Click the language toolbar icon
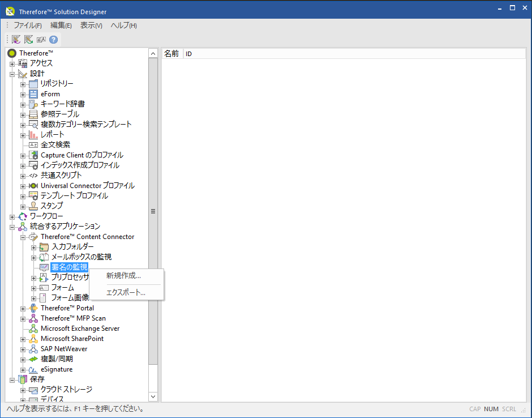The height and width of the screenshot is (418, 532). point(41,40)
